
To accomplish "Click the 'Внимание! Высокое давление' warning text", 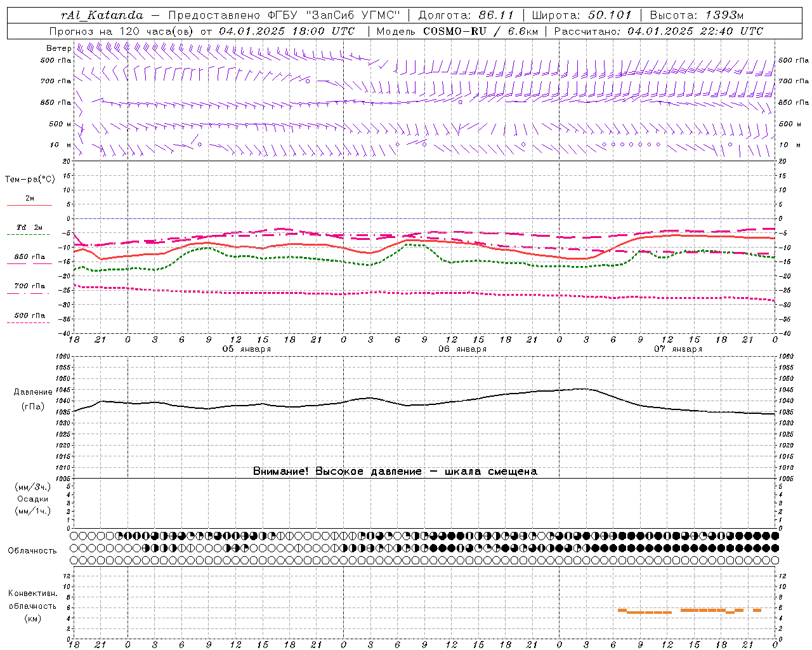I will 337,472.
